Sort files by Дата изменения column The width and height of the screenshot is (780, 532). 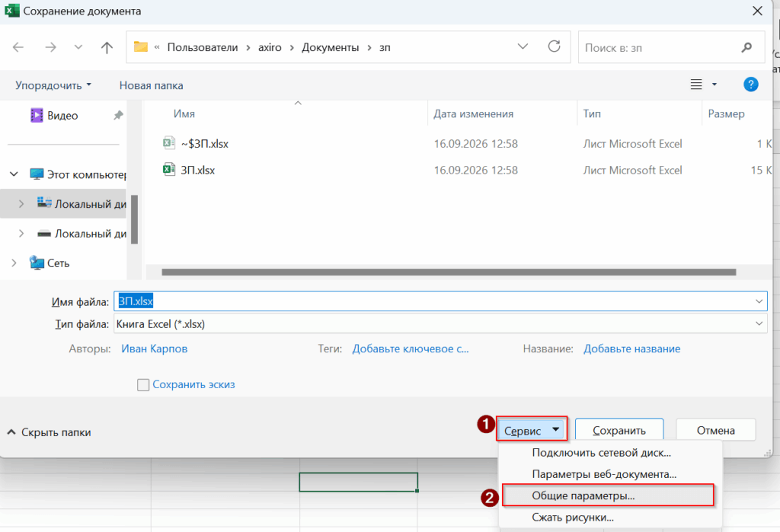[473, 114]
